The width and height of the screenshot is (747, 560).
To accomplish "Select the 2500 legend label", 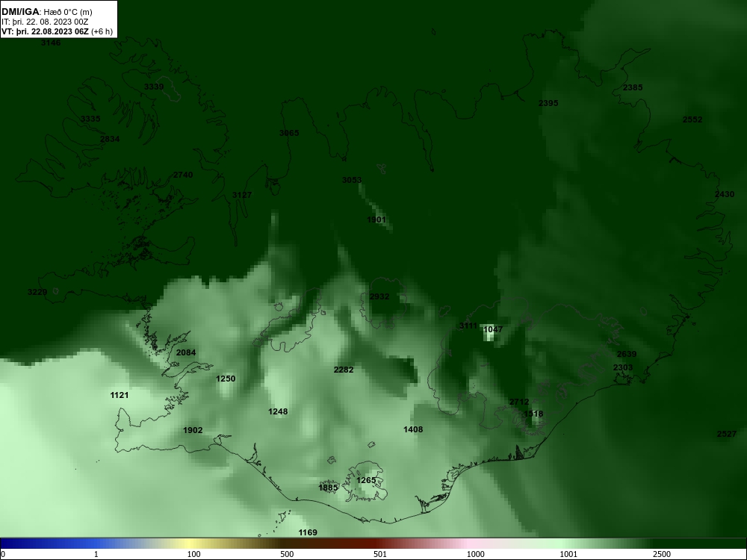I will coord(662,554).
